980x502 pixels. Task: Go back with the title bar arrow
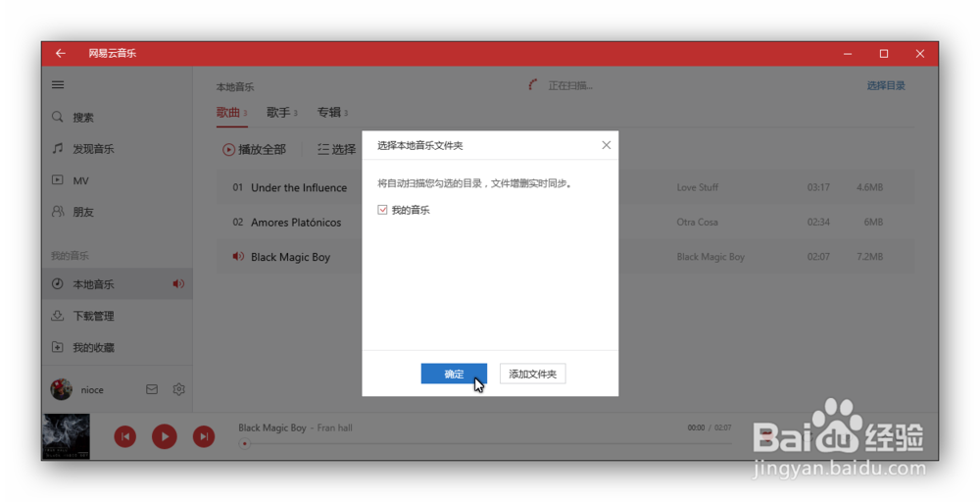point(60,54)
